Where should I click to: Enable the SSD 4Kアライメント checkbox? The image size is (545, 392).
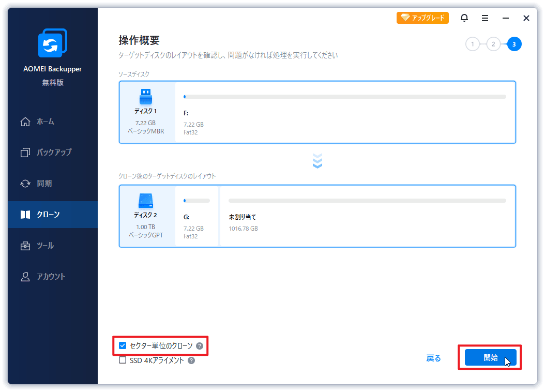tap(123, 360)
